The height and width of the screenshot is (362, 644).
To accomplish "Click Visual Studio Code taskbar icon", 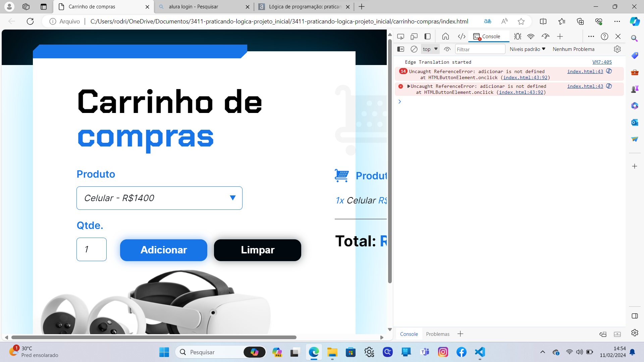I will (x=479, y=352).
